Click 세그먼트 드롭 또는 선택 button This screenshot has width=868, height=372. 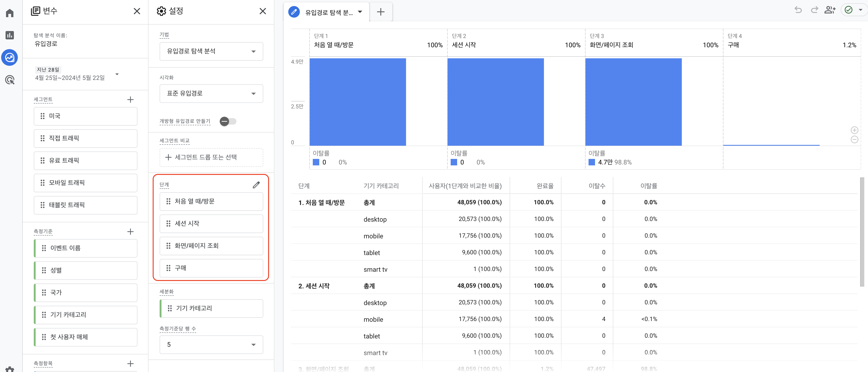tap(211, 157)
